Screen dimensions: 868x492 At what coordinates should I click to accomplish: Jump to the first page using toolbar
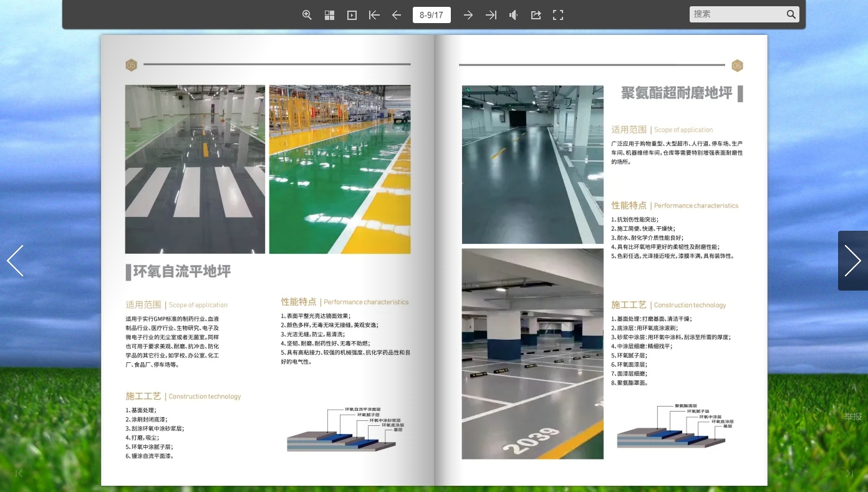point(374,15)
